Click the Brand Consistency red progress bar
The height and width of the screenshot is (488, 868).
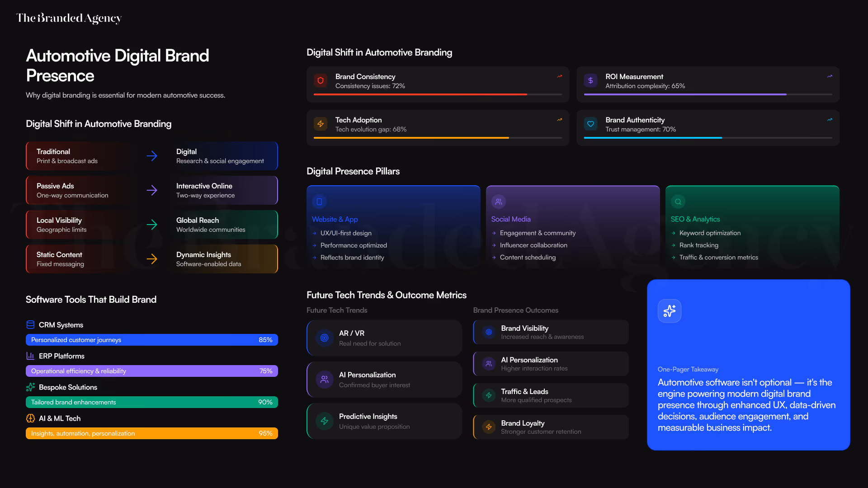pos(438,94)
